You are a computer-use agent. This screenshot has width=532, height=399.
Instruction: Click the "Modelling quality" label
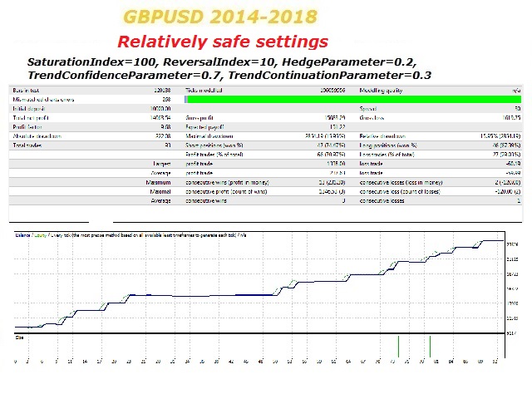point(381,91)
